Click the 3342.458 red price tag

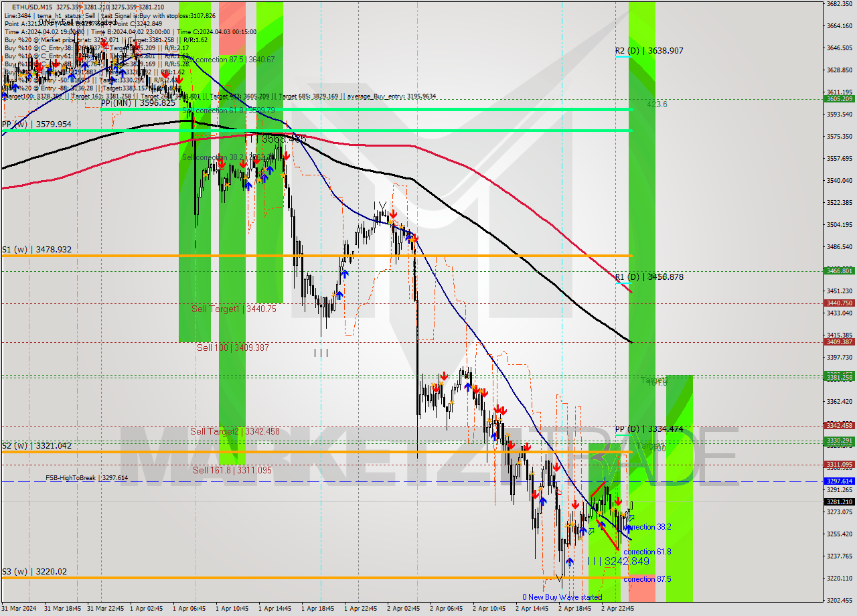coord(840,426)
